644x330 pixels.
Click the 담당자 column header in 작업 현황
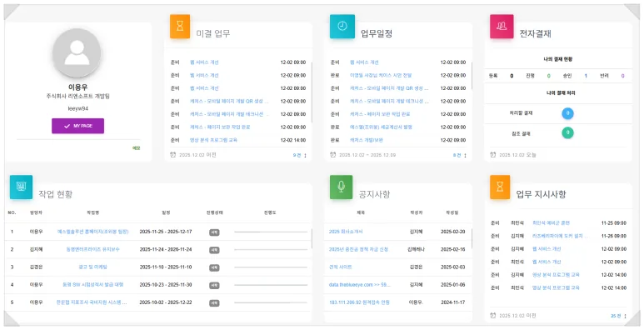pyautogui.click(x=36, y=212)
